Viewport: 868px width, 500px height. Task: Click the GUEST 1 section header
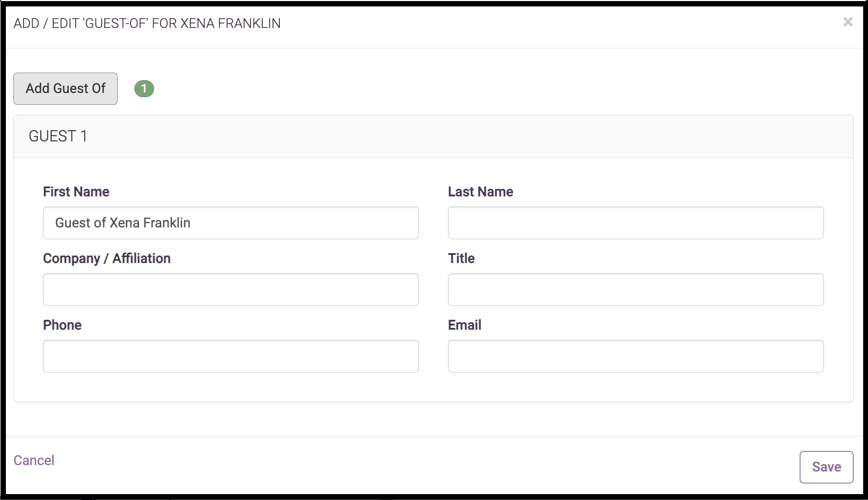click(x=57, y=136)
